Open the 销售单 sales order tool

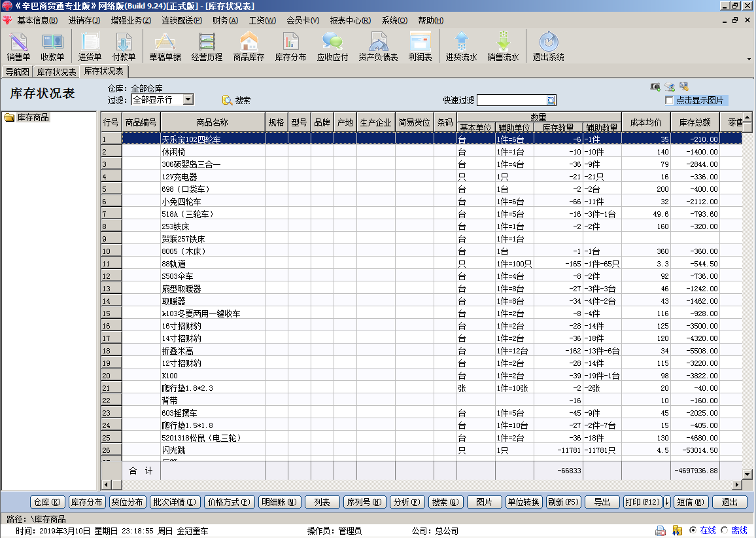coord(19,46)
